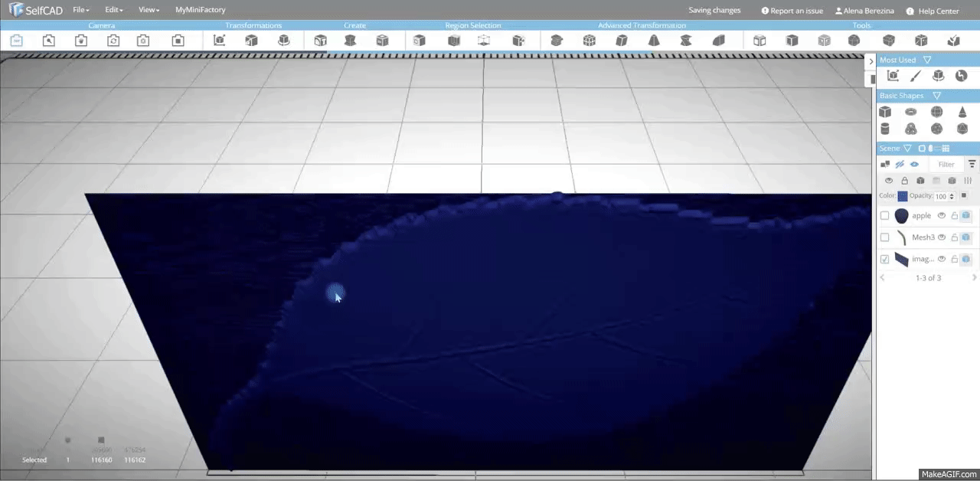Add a cylinder from Basic Shapes
The image size is (980, 481).
[885, 129]
